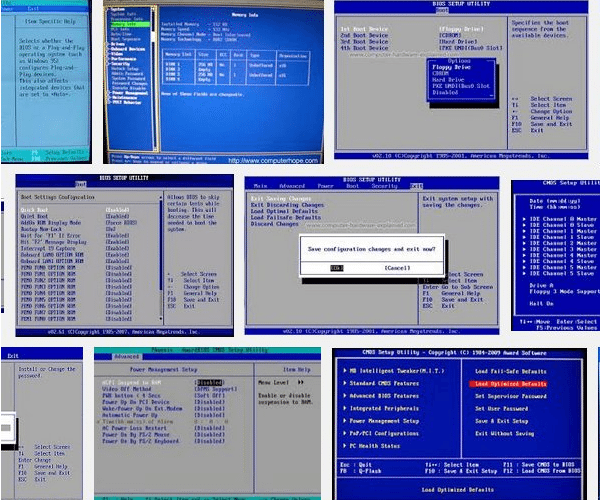The image size is (600, 500).
Task: Choose PXE UNDI option in Options popup
Action: 461,86
